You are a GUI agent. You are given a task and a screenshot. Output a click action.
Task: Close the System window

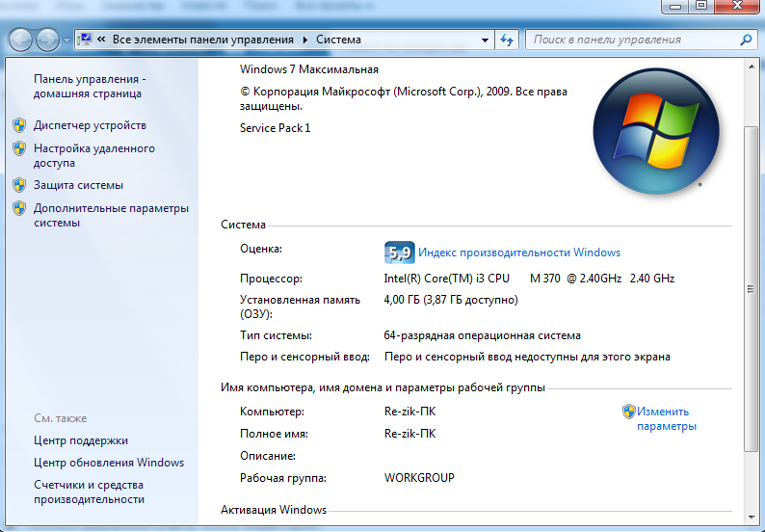737,6
